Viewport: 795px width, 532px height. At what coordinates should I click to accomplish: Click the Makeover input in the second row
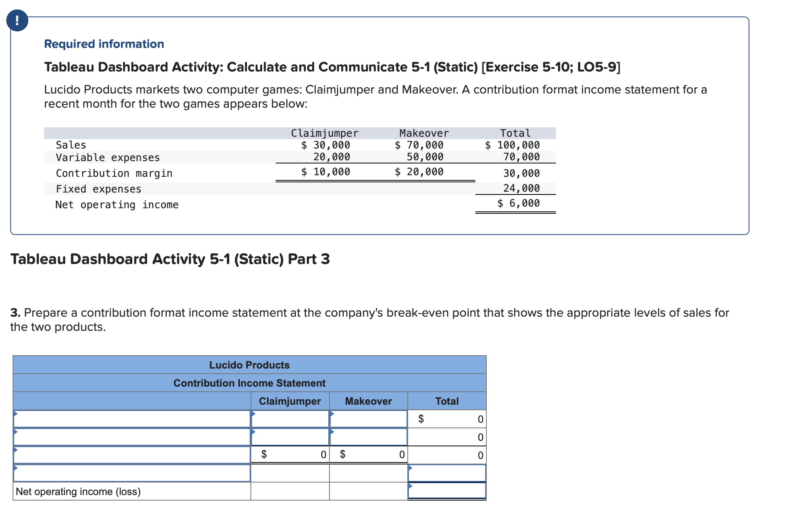tap(368, 437)
